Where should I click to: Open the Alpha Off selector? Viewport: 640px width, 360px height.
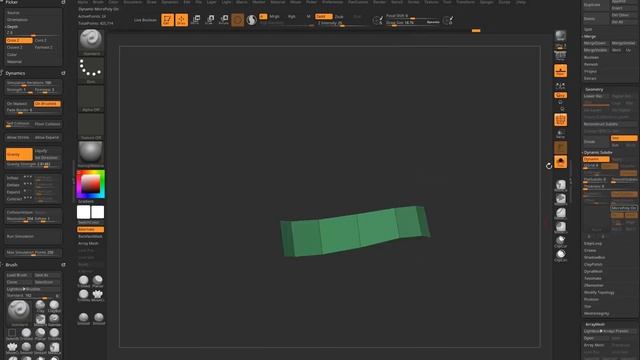pos(91,98)
